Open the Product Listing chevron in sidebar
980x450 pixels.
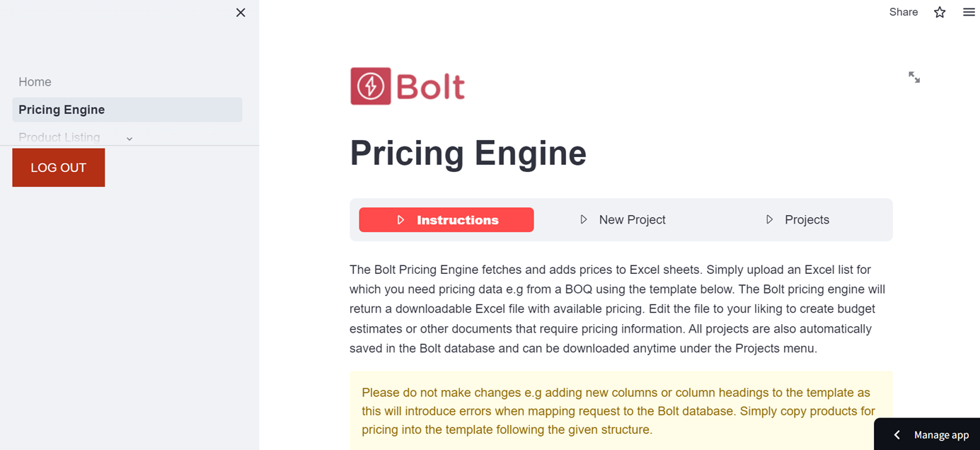click(x=129, y=139)
